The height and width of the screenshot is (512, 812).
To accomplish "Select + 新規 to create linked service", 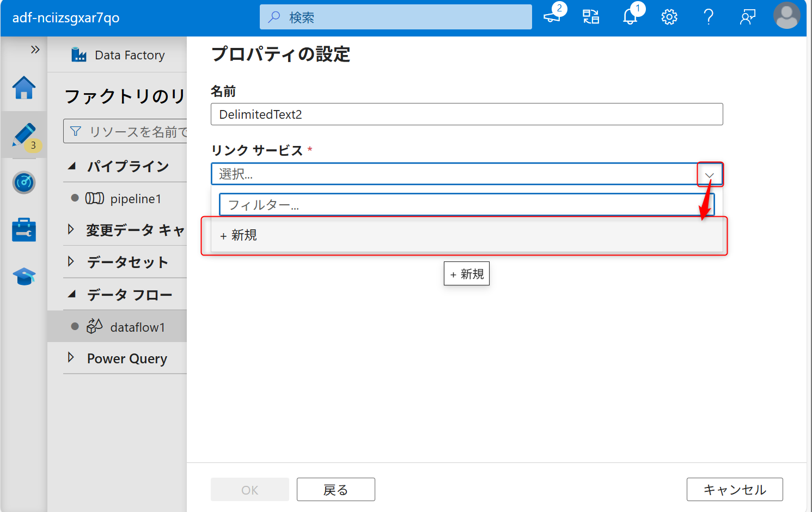I will 238,235.
